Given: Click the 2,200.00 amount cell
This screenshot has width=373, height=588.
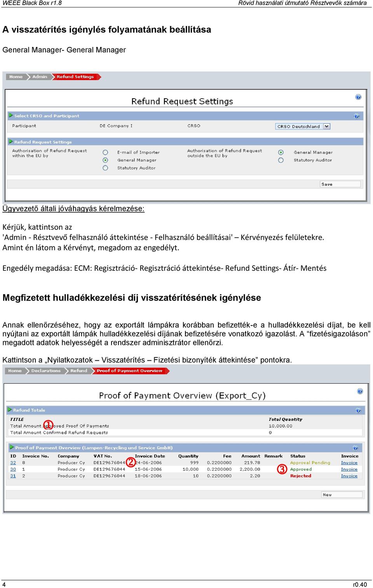Looking at the screenshot, I should pyautogui.click(x=250, y=470).
